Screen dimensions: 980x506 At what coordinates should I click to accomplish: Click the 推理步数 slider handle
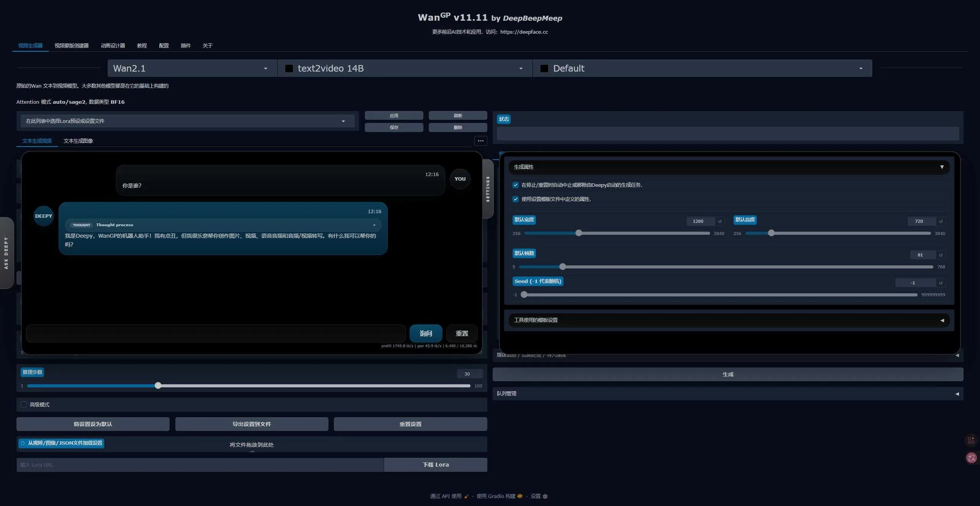158,386
